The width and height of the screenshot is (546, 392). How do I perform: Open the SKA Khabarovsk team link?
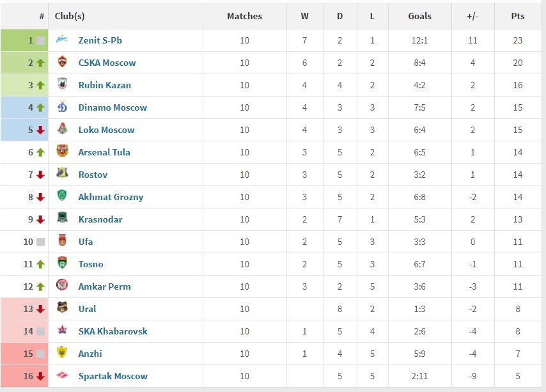(x=113, y=331)
